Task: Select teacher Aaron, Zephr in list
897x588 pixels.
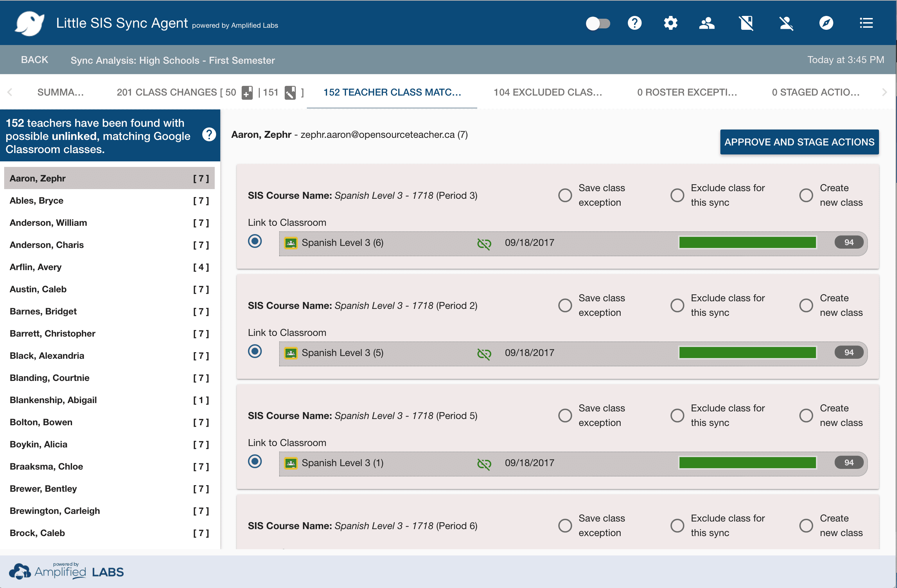Action: pyautogui.click(x=109, y=178)
